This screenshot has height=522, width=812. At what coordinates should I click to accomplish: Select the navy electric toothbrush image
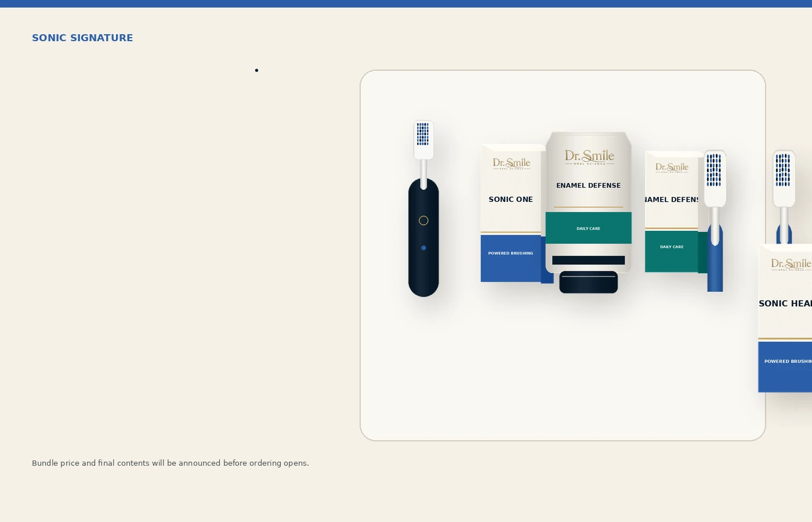coord(423,209)
